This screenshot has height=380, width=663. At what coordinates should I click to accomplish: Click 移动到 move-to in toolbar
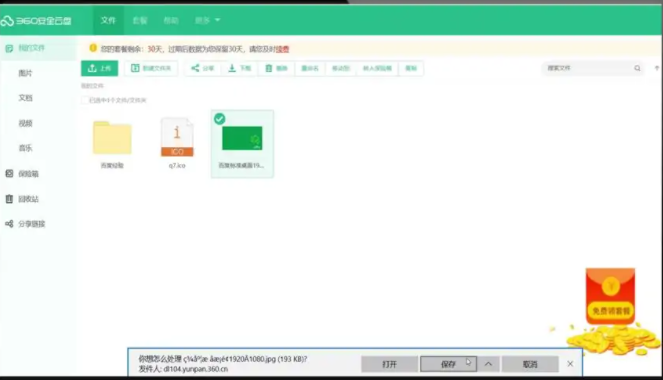tap(341, 68)
